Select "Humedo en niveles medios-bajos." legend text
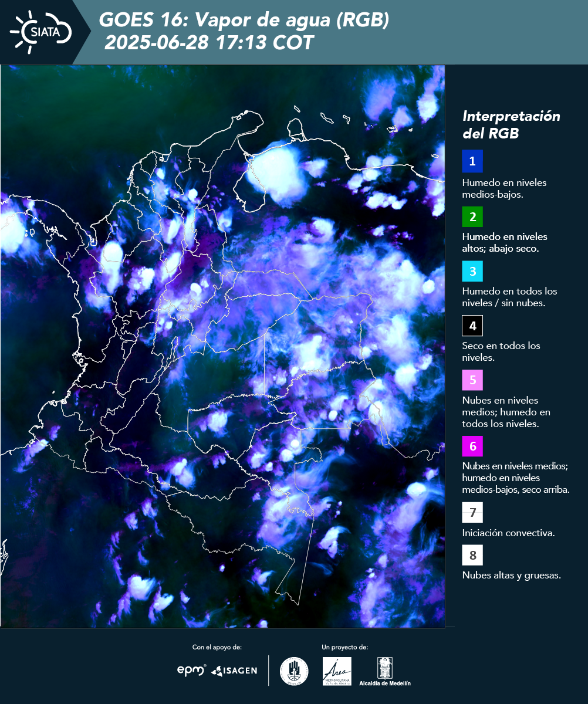588x704 pixels. click(505, 188)
